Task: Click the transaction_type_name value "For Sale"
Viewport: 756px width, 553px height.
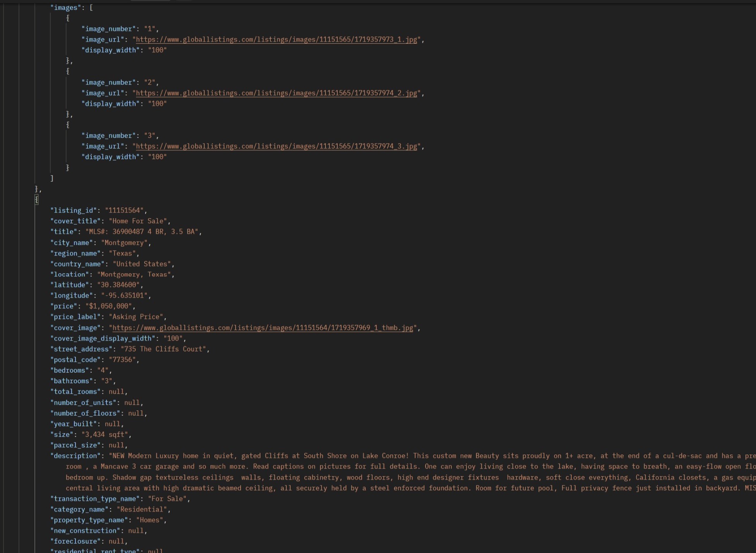Action: tap(167, 499)
